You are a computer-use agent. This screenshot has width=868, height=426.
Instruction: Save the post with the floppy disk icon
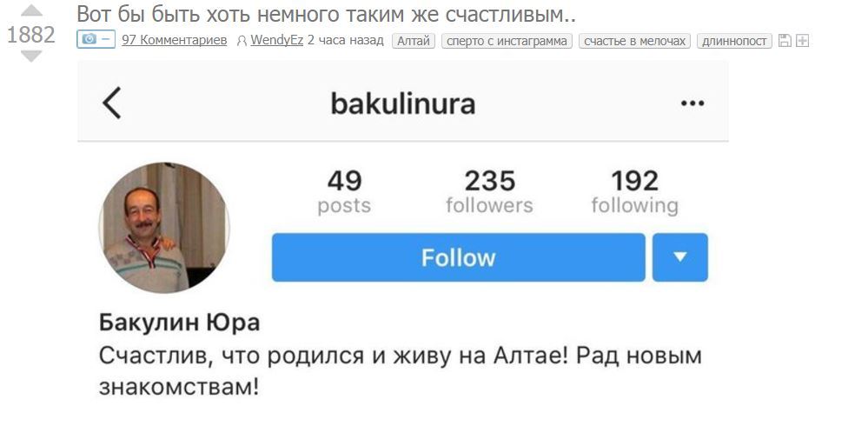(x=785, y=41)
